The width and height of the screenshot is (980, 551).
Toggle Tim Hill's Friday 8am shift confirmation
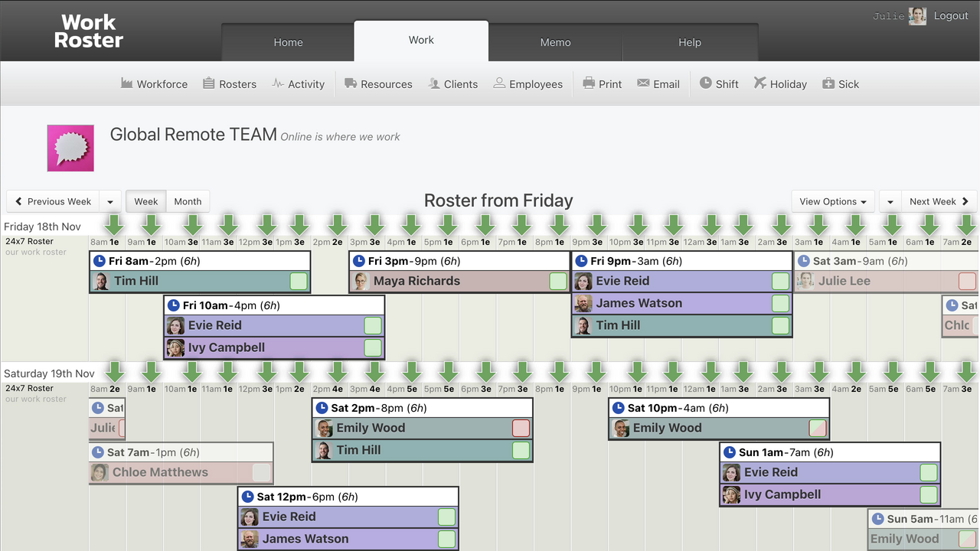pos(298,281)
